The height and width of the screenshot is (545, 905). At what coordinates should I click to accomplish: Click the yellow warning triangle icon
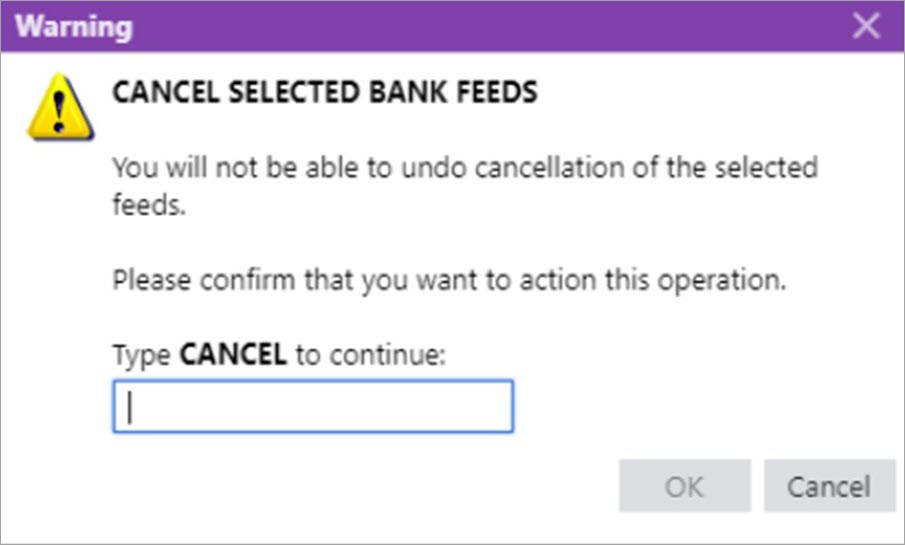pos(61,107)
